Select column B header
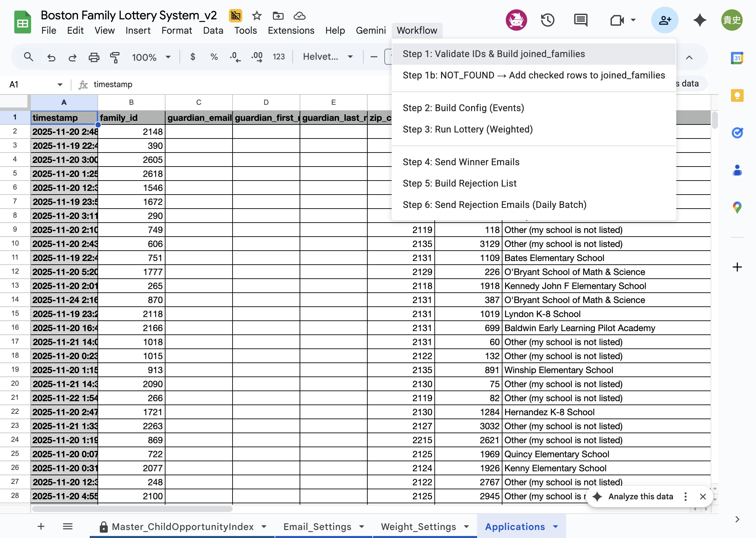 click(x=131, y=102)
